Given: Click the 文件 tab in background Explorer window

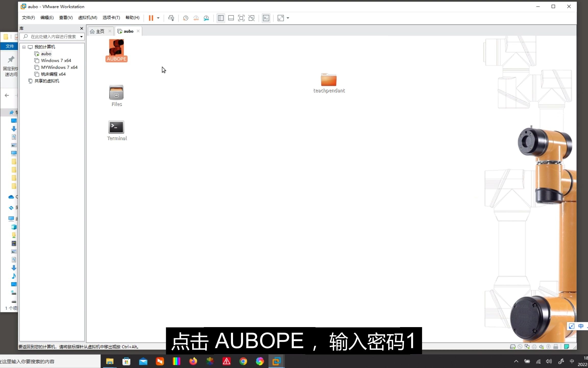Looking at the screenshot, I should 10,46.
